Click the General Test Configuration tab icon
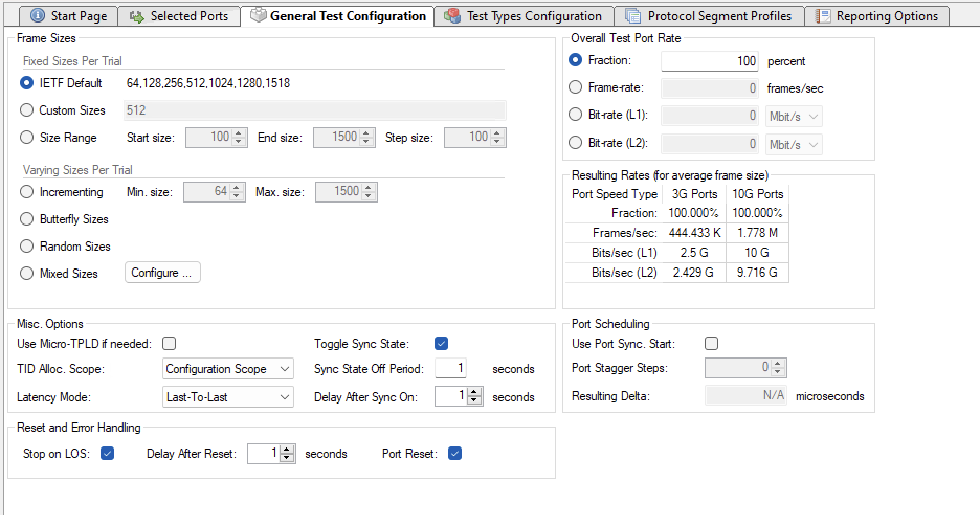Viewport: 980px width, 515px height. pyautogui.click(x=258, y=16)
